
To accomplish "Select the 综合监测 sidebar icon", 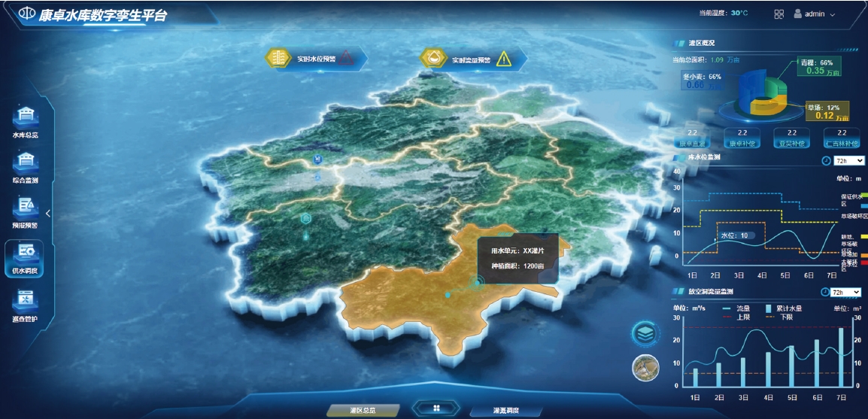I will 26,162.
